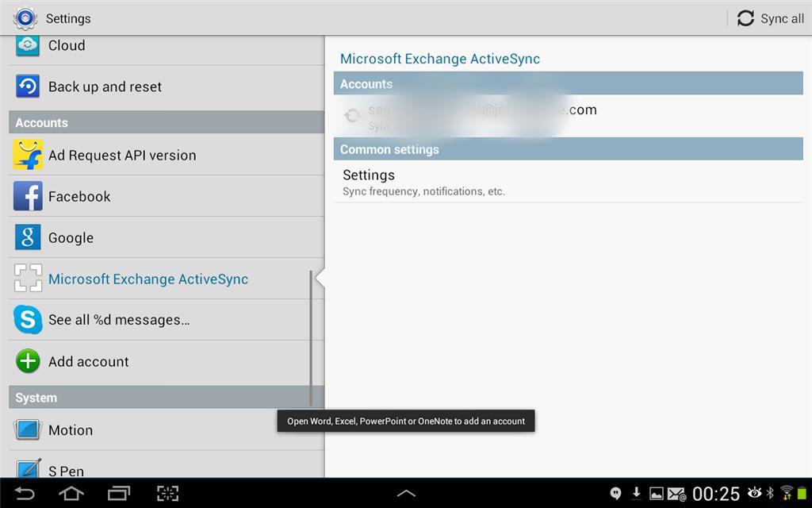Open Back up and reset settings
The height and width of the screenshot is (508, 812).
167,87
